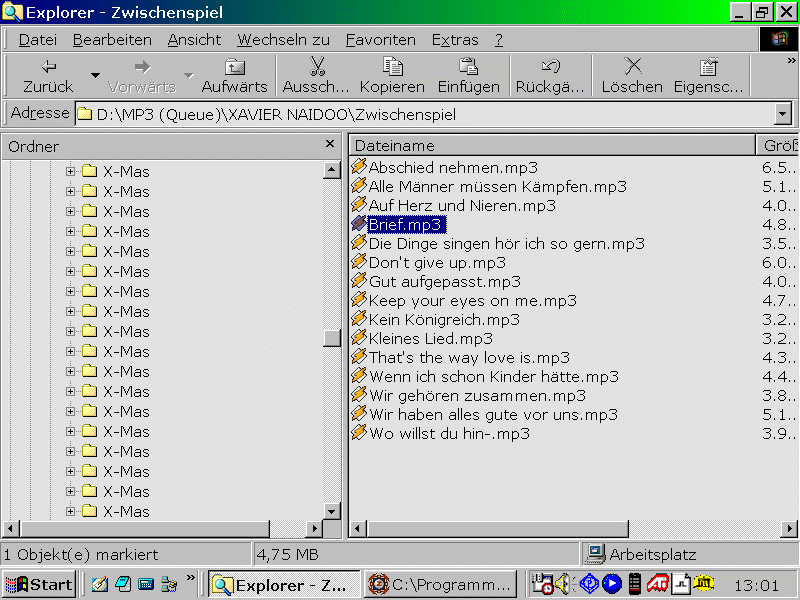Click the Kopieren toolbar icon
The image size is (800, 600).
[x=392, y=67]
